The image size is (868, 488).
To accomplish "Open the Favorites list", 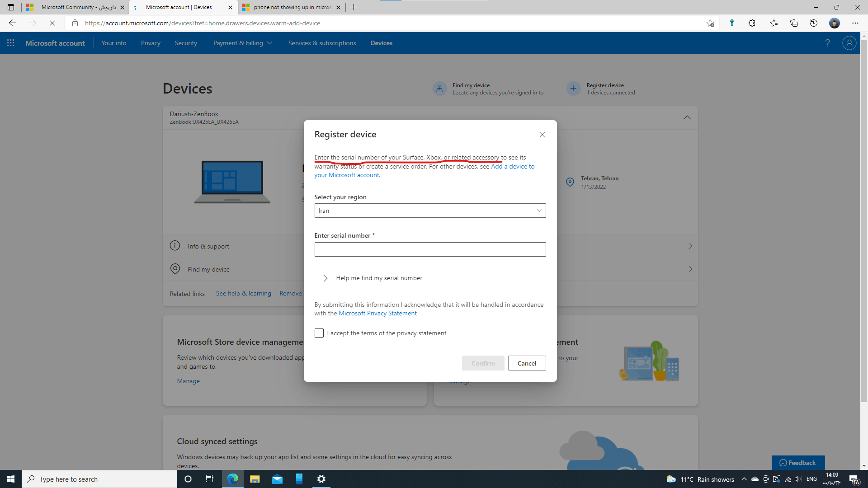I will [774, 23].
